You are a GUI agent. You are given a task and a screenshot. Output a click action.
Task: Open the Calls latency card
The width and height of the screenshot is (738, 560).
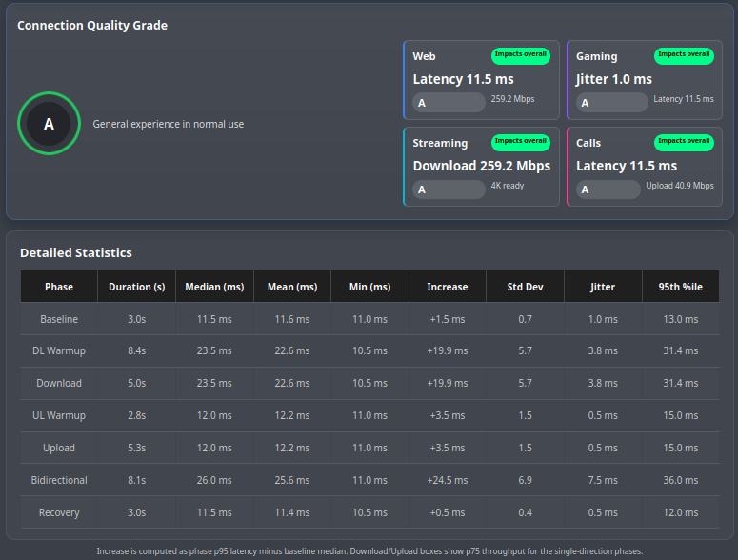click(x=645, y=167)
